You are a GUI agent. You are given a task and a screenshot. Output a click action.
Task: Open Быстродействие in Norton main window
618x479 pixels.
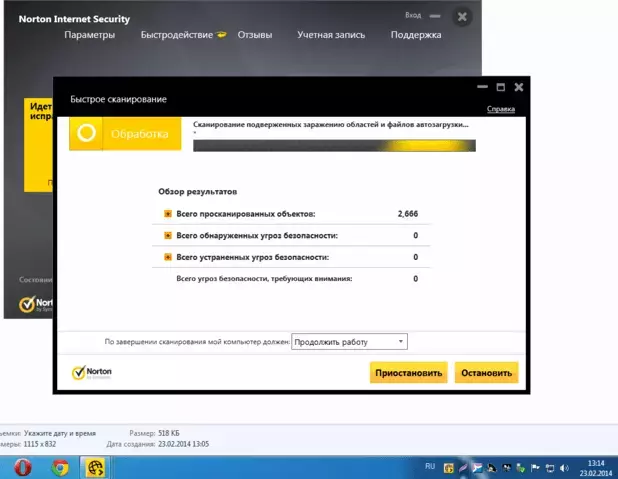(177, 35)
